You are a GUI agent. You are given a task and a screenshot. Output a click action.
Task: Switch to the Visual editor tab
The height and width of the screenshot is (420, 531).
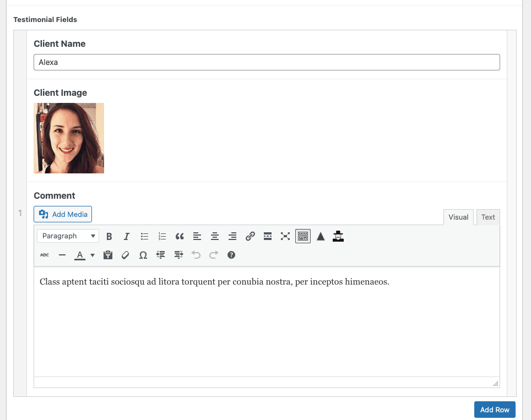pos(458,217)
